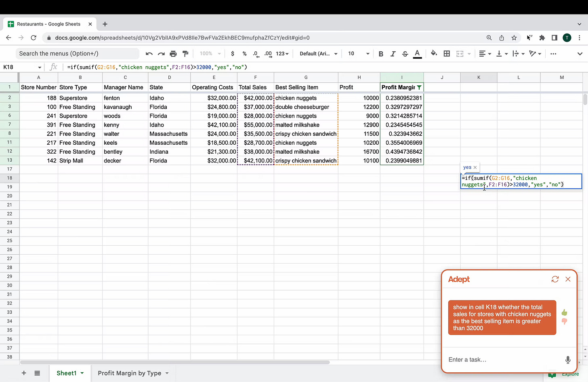Collapse the toolbar with the chevron
588x382 pixels.
click(580, 54)
